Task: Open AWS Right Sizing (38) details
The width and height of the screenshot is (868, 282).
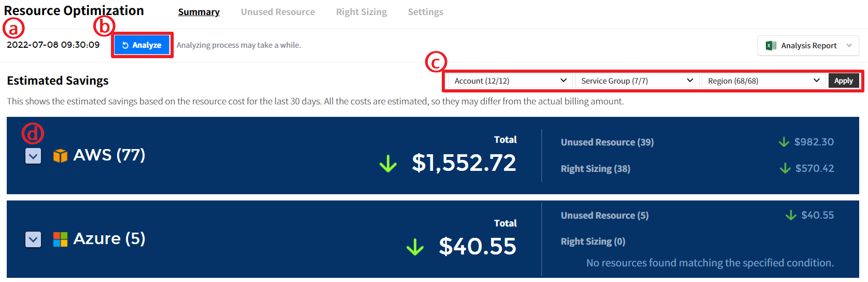Action: coord(595,169)
